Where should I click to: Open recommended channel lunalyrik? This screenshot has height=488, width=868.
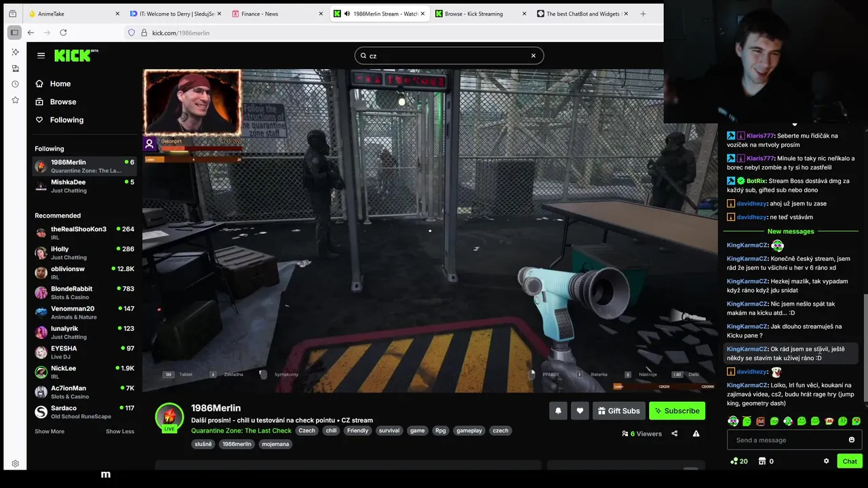click(x=85, y=332)
